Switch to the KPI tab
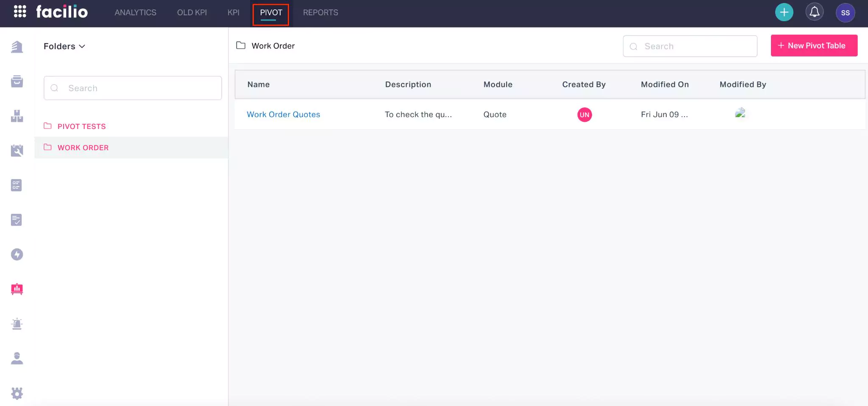868x406 pixels. tap(234, 13)
